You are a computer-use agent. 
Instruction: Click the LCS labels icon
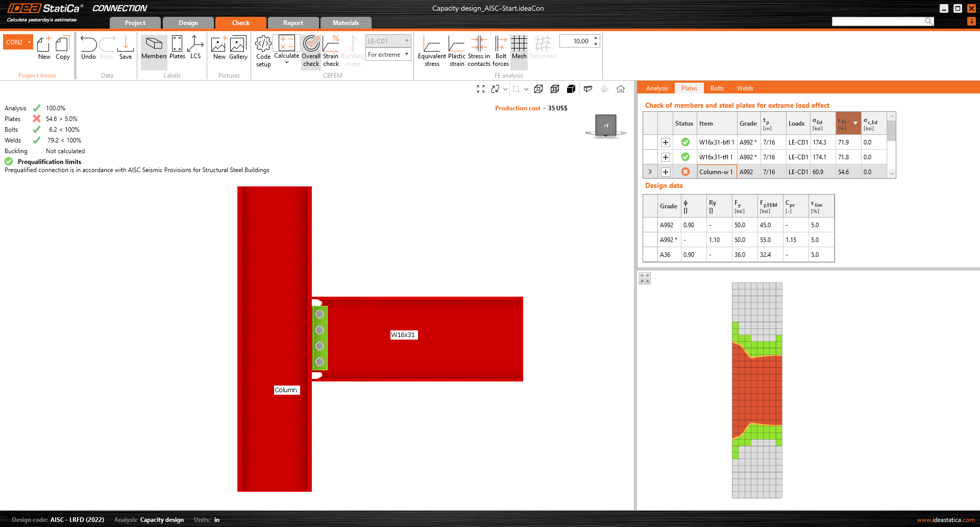[x=195, y=48]
